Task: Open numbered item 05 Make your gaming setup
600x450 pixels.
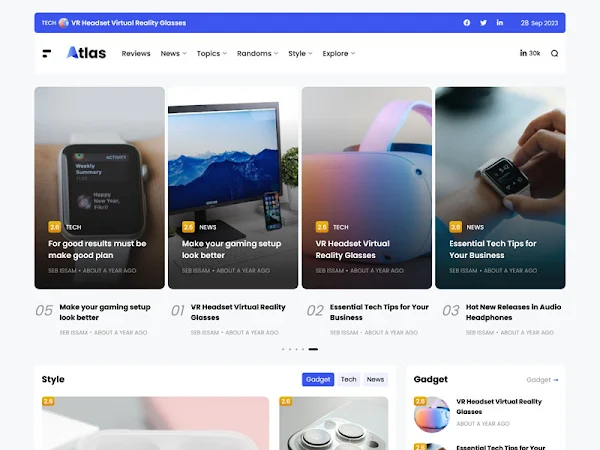Action: [x=105, y=312]
